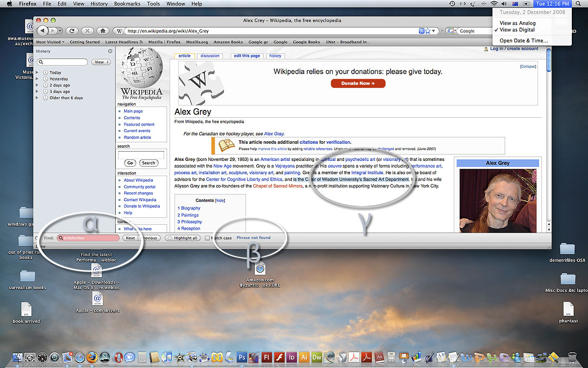
Task: Open the History menu in menu bar
Action: point(99,3)
